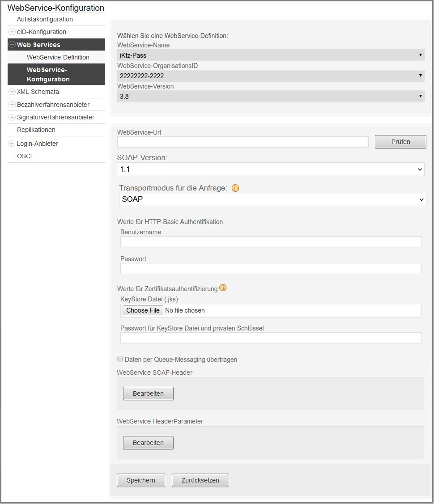Click the WebService-Konfiguration page heading
This screenshot has height=504, width=434.
tap(56, 8)
